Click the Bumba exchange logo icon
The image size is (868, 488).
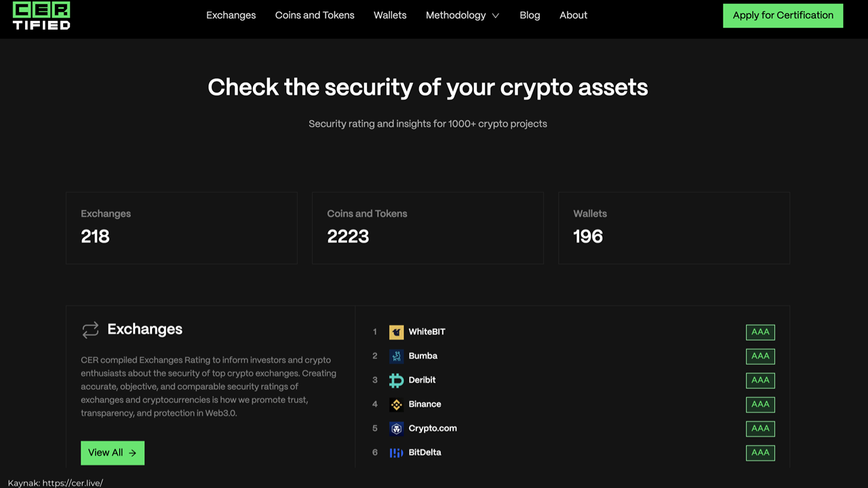click(397, 356)
